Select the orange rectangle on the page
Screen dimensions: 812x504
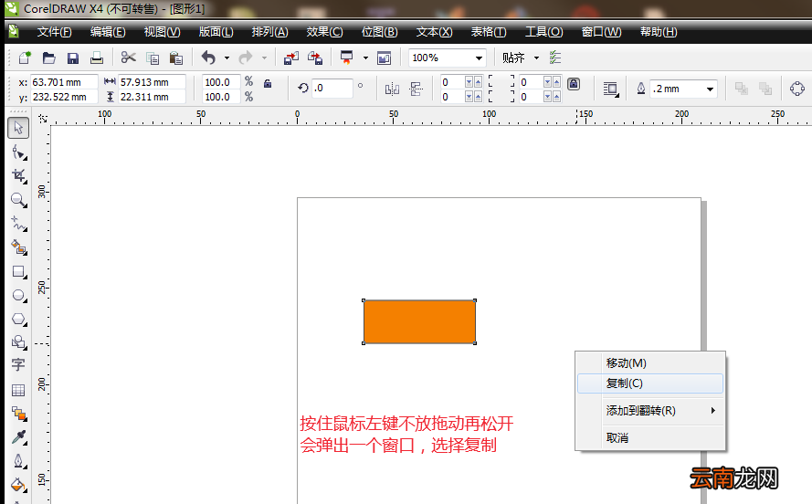(x=419, y=321)
